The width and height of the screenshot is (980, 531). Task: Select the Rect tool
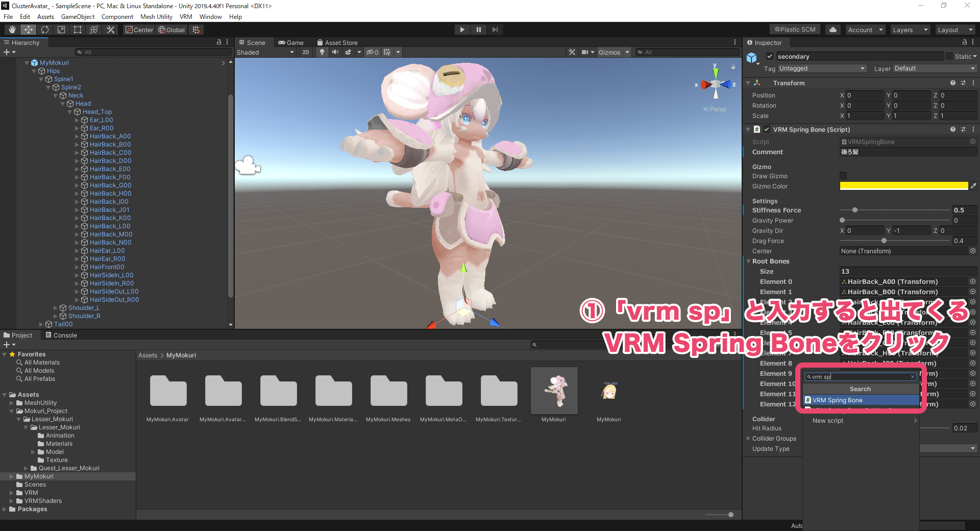click(x=77, y=29)
